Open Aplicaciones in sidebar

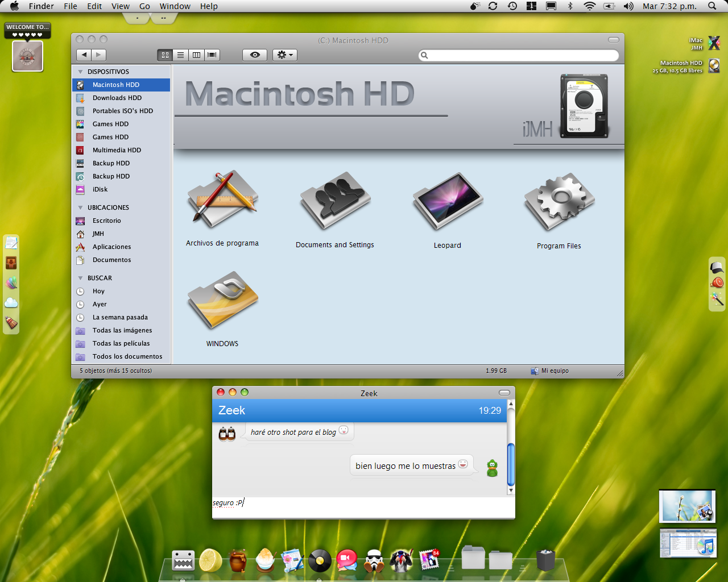121,247
